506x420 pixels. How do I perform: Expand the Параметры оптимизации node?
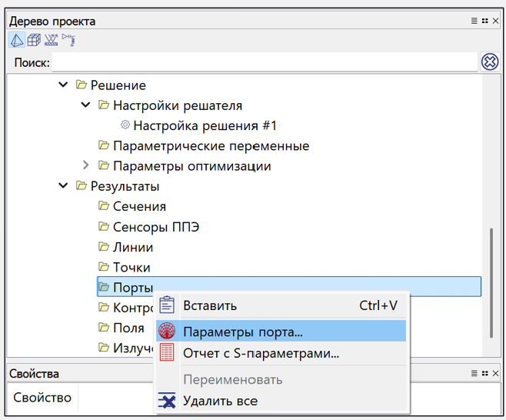85,165
